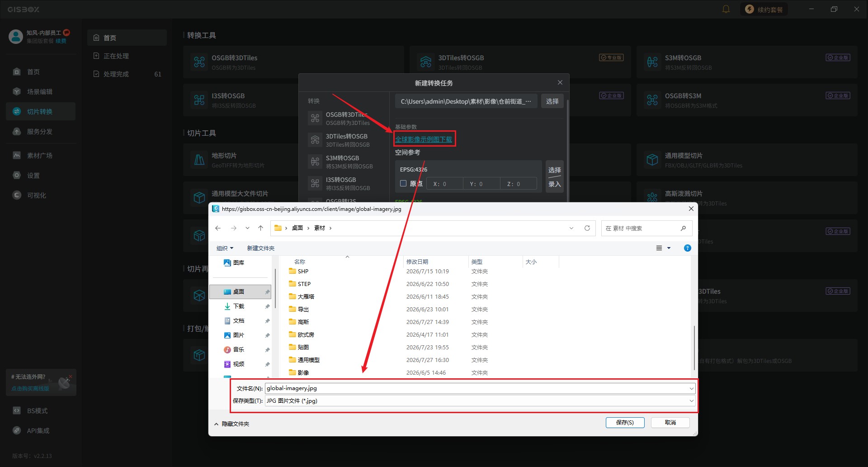
Task: Open 素材广场 in the sidebar
Action: click(x=41, y=156)
